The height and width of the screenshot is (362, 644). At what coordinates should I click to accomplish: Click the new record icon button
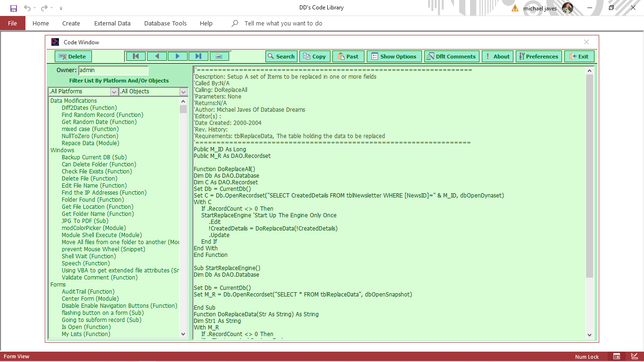pos(219,57)
